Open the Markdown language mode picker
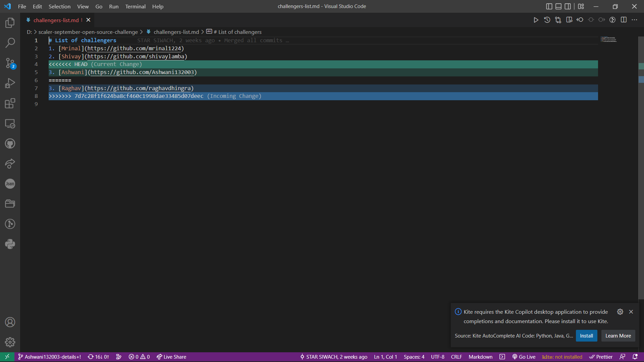 pos(480,357)
